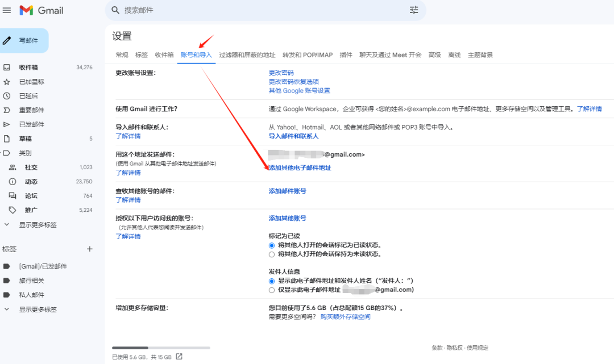614x364 pixels.
Task: Click the 购买额外存储空间 link
Action: pos(346,317)
